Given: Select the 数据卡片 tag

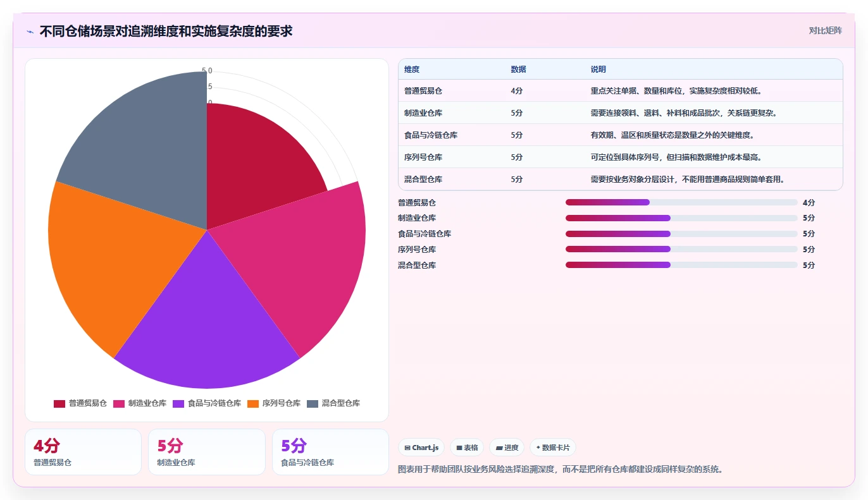Looking at the screenshot, I should click(x=553, y=448).
